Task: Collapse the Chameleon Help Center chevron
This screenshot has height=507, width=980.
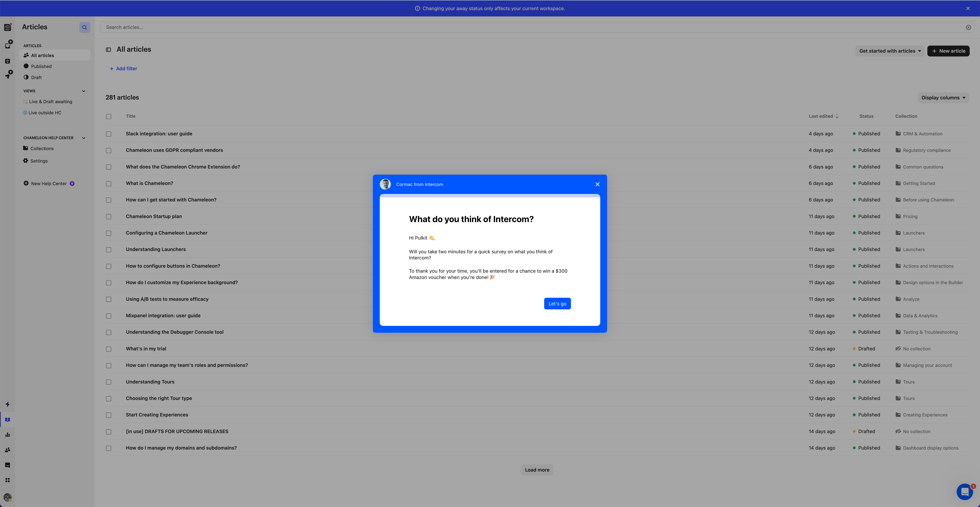Action: [84, 138]
